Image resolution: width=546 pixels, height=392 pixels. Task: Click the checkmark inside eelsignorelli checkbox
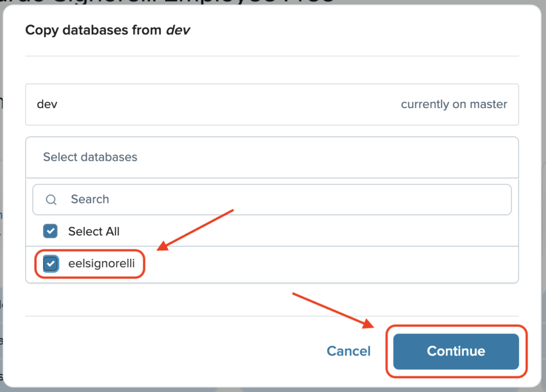tap(51, 263)
